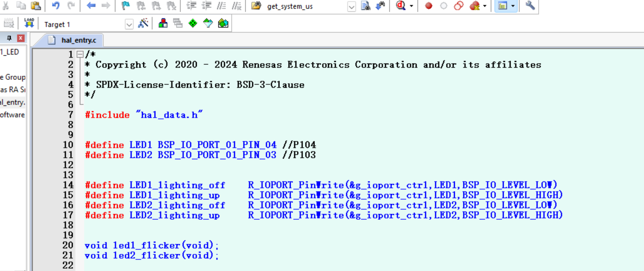
Task: Click the Copy icon in the toolbar
Action: 21,5
